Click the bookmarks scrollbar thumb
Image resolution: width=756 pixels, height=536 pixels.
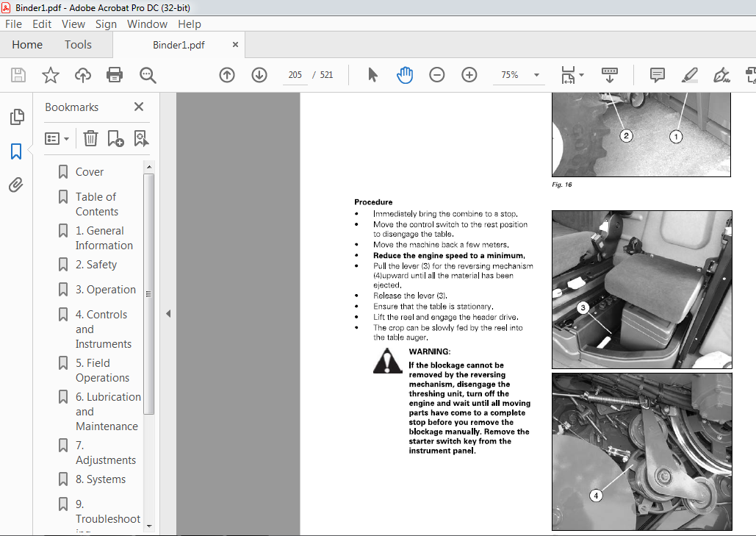click(149, 294)
